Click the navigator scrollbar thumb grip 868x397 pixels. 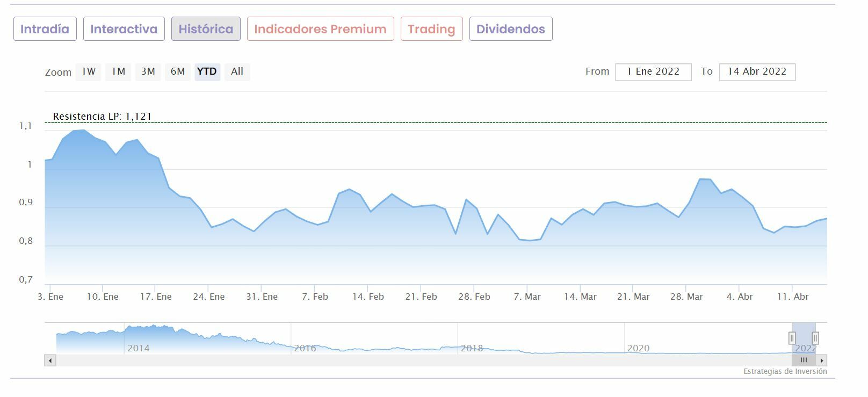pyautogui.click(x=804, y=360)
